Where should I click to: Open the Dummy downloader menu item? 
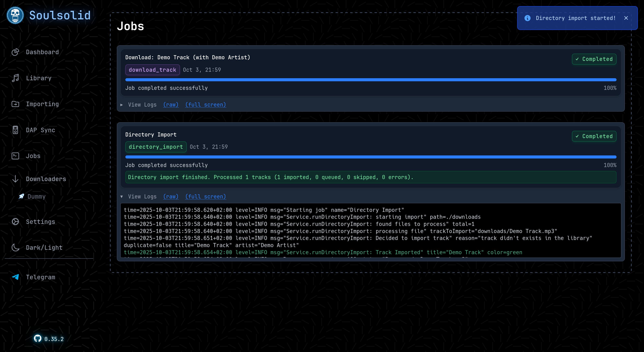[x=36, y=197]
